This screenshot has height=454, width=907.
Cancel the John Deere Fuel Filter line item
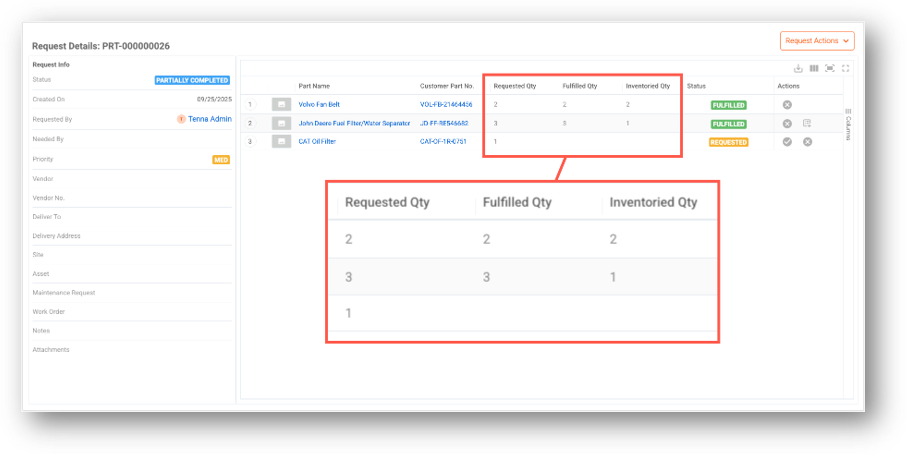pos(787,124)
